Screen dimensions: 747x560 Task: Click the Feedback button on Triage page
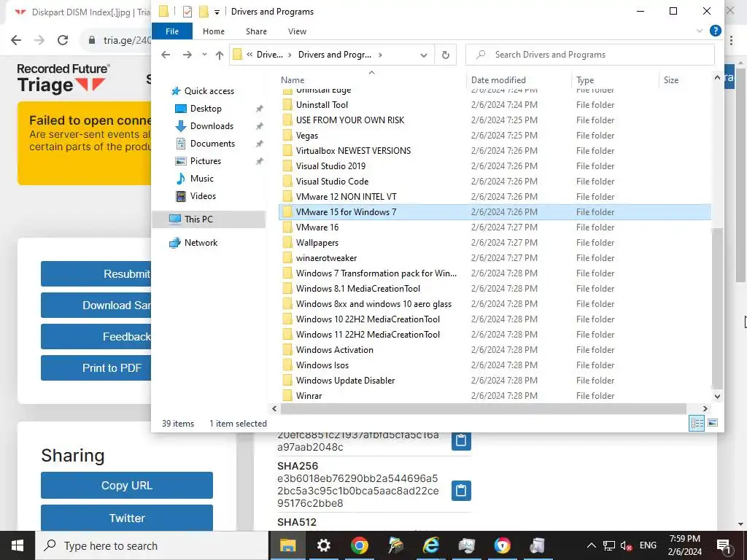[96, 337]
